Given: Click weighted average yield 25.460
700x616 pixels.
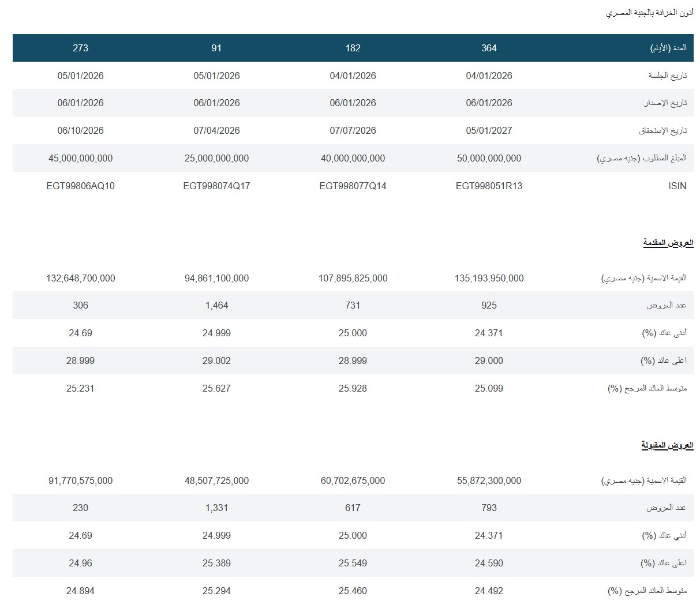Looking at the screenshot, I should point(353,591).
